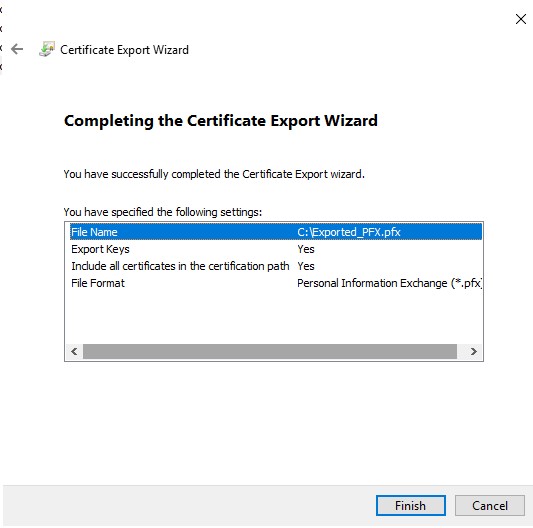The width and height of the screenshot is (533, 528).
Task: Click the settings list left scroll arrow
Action: tap(74, 351)
